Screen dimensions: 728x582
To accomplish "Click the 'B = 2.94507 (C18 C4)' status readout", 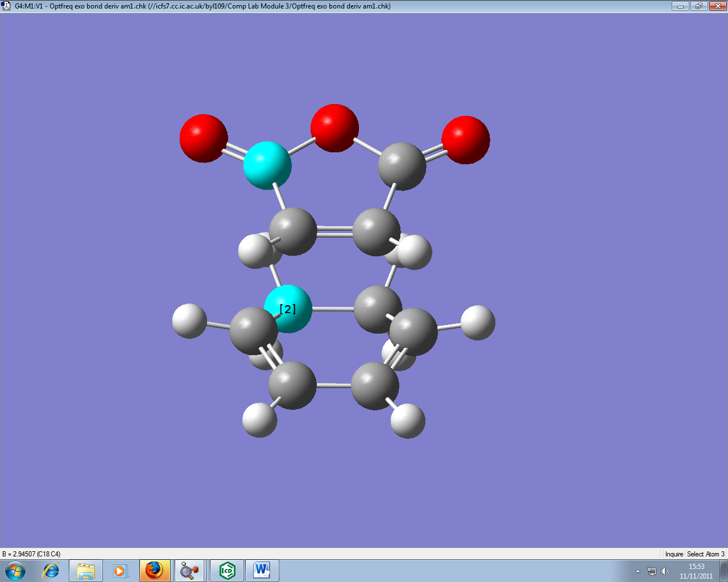I will (x=31, y=554).
